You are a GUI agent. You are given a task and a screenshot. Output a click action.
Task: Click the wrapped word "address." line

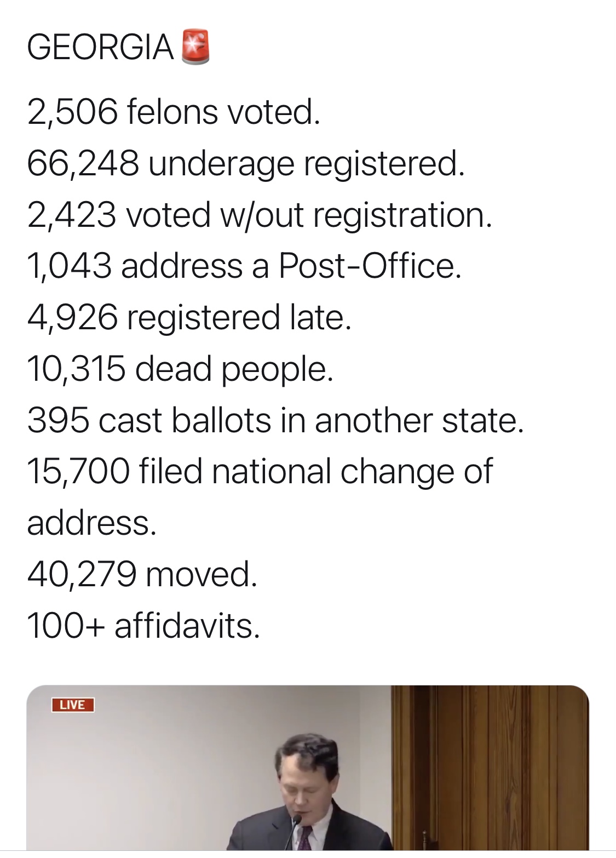[92, 523]
